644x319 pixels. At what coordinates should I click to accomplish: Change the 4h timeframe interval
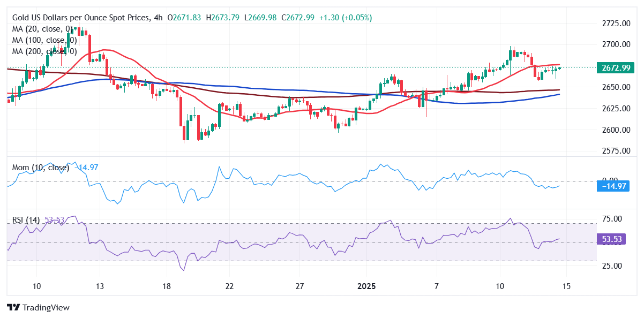[158, 18]
